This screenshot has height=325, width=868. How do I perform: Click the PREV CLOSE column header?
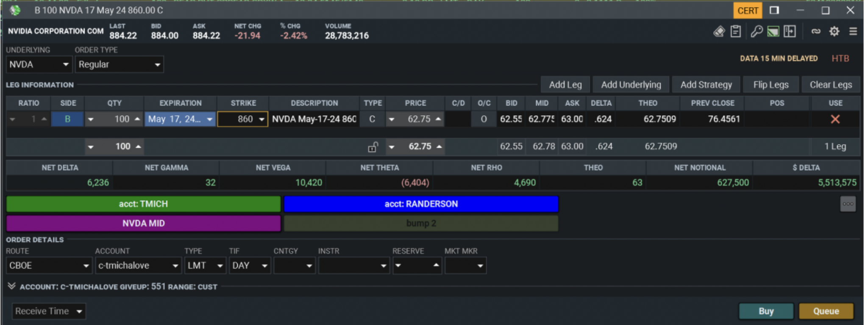(712, 103)
